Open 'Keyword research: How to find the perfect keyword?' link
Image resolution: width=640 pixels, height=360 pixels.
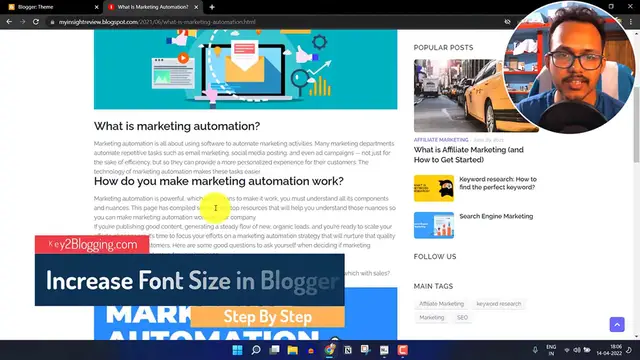498,183
